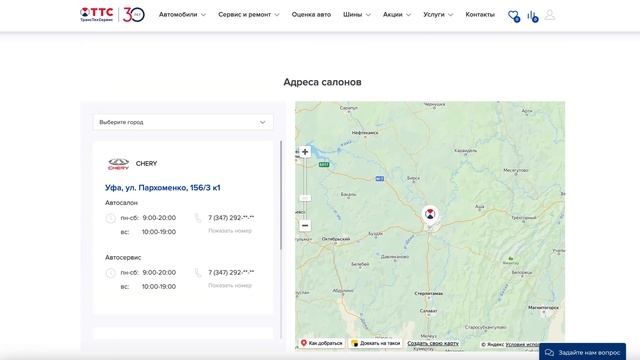
Task: Expand the Автомобили menu
Action: tap(182, 15)
